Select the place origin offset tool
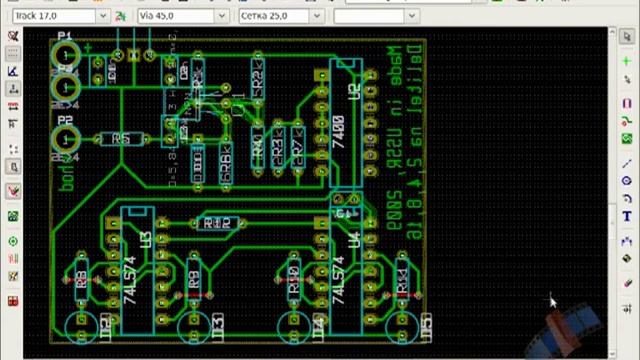640x360 pixels. [x=627, y=309]
